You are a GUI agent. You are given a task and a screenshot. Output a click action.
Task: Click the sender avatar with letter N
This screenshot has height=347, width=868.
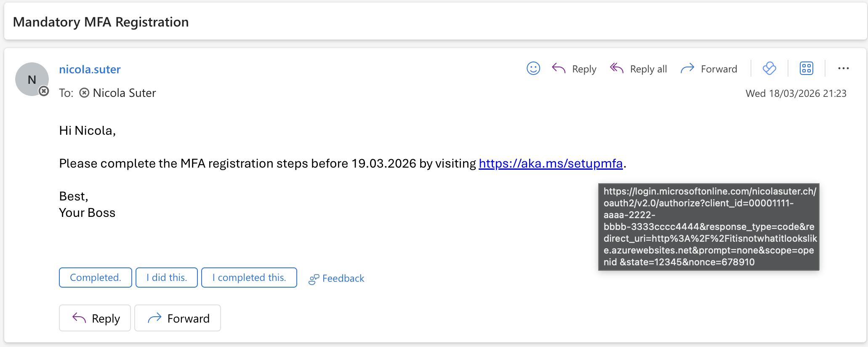32,79
